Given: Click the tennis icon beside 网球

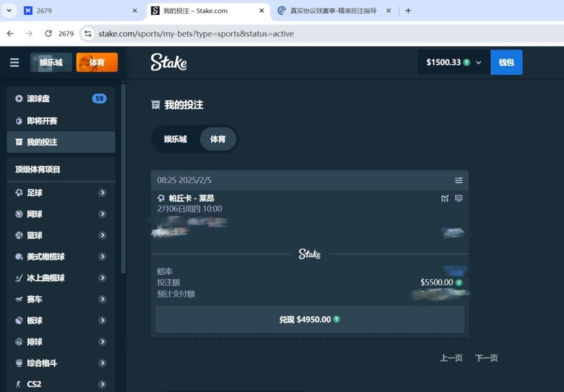Looking at the screenshot, I should pos(19,214).
